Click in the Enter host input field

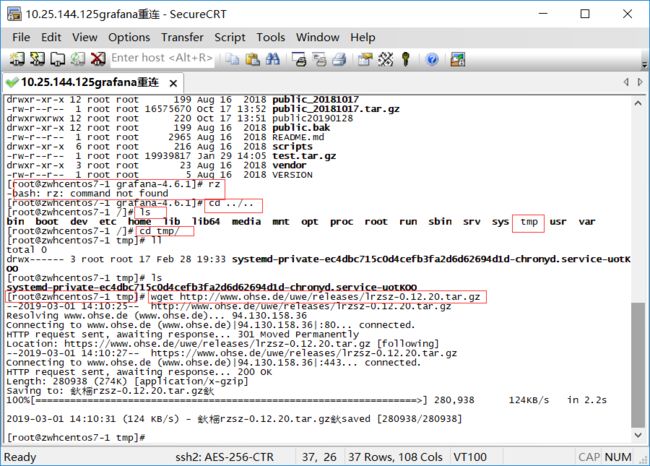pyautogui.click(x=162, y=58)
